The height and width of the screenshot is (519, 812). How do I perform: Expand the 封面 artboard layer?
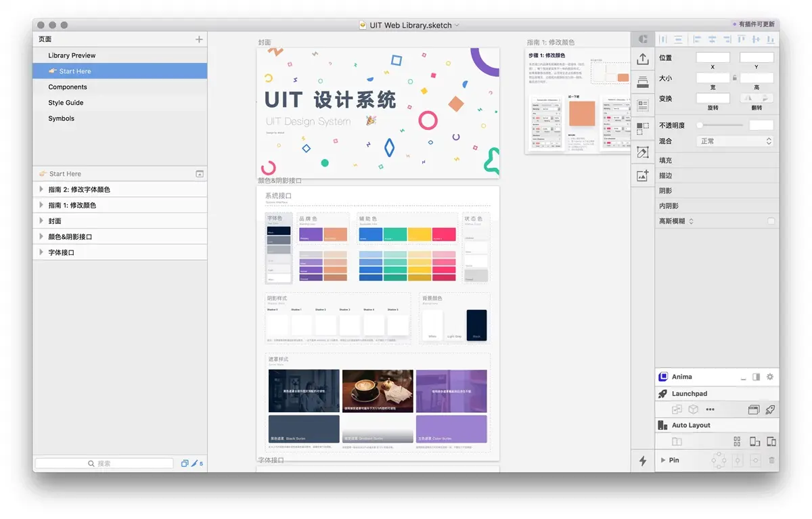point(41,221)
